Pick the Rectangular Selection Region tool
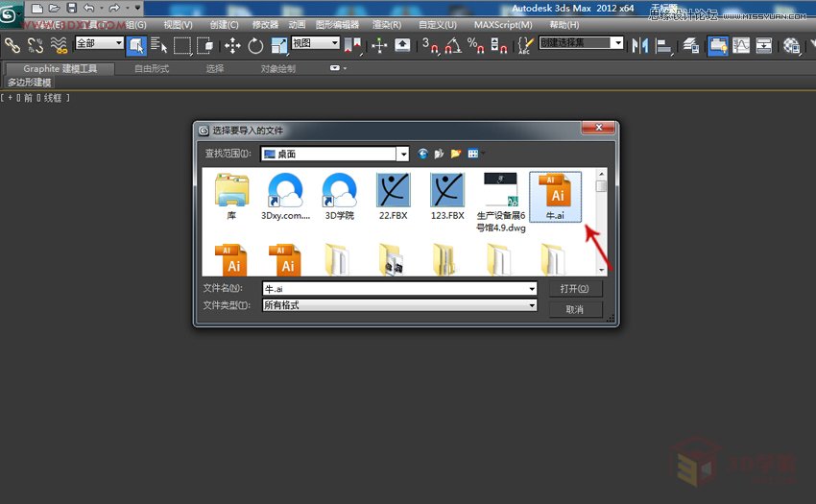Screen dimensions: 816x504 [x=182, y=46]
